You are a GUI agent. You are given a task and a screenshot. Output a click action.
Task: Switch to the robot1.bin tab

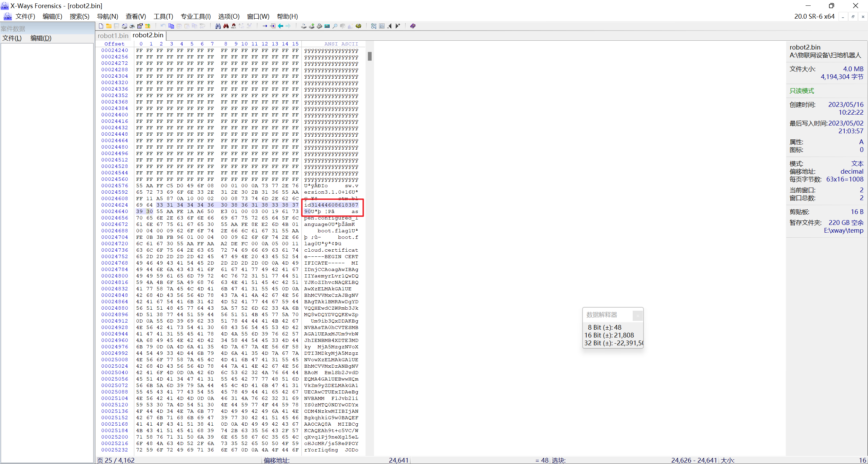tap(113, 36)
